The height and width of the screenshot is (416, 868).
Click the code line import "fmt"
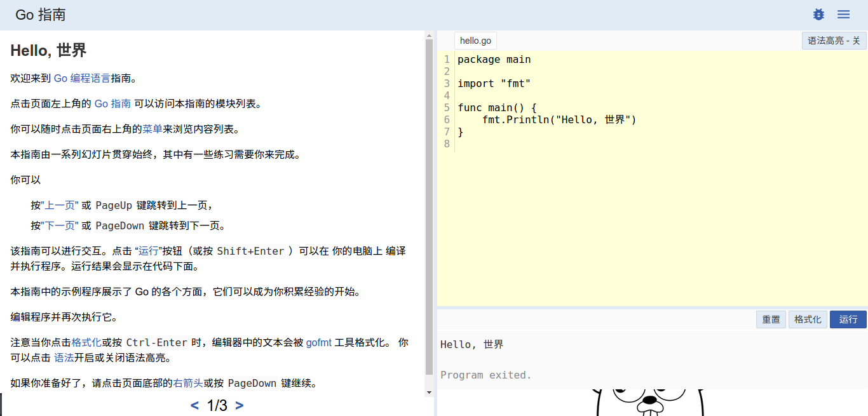coord(494,84)
